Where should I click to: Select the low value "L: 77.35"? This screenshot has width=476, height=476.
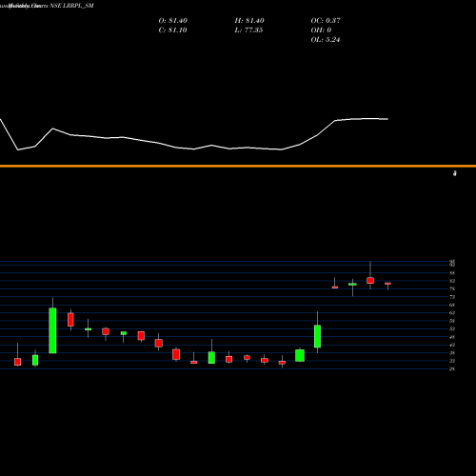click(x=248, y=30)
